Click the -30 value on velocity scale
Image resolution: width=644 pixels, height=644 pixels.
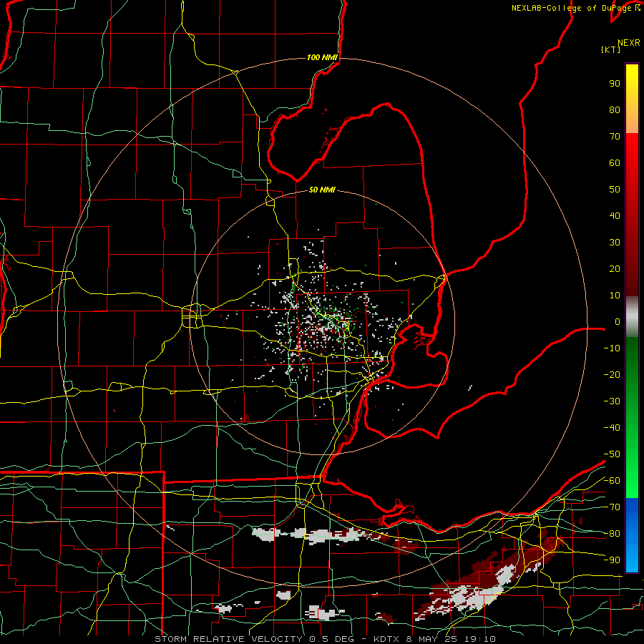click(612, 401)
